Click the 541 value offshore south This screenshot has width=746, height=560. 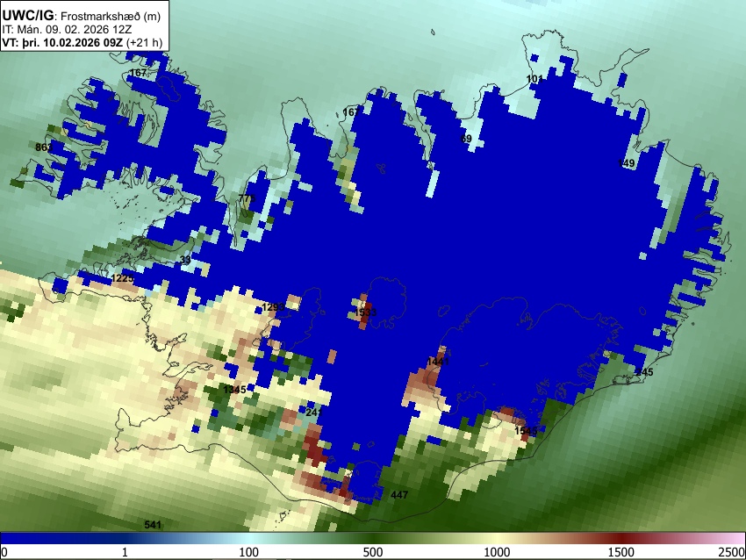coord(153,525)
